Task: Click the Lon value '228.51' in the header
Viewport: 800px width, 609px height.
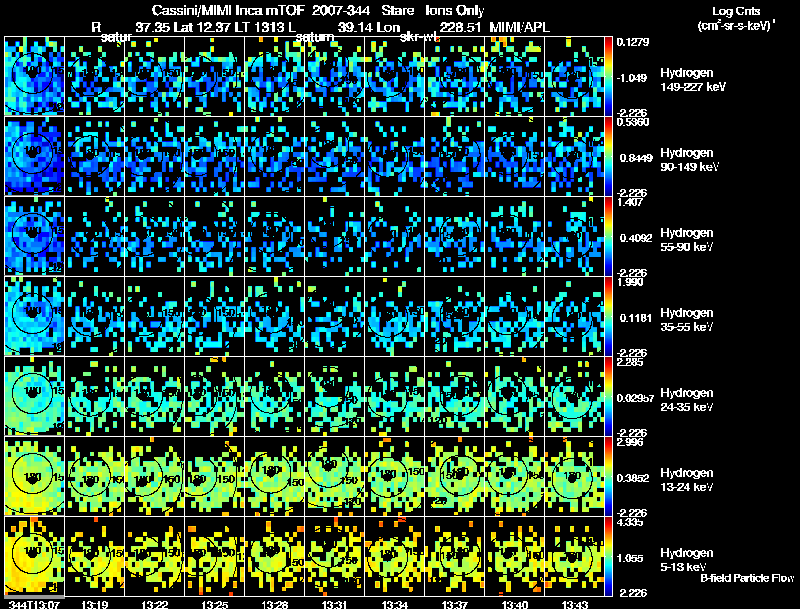Action: coord(460,27)
